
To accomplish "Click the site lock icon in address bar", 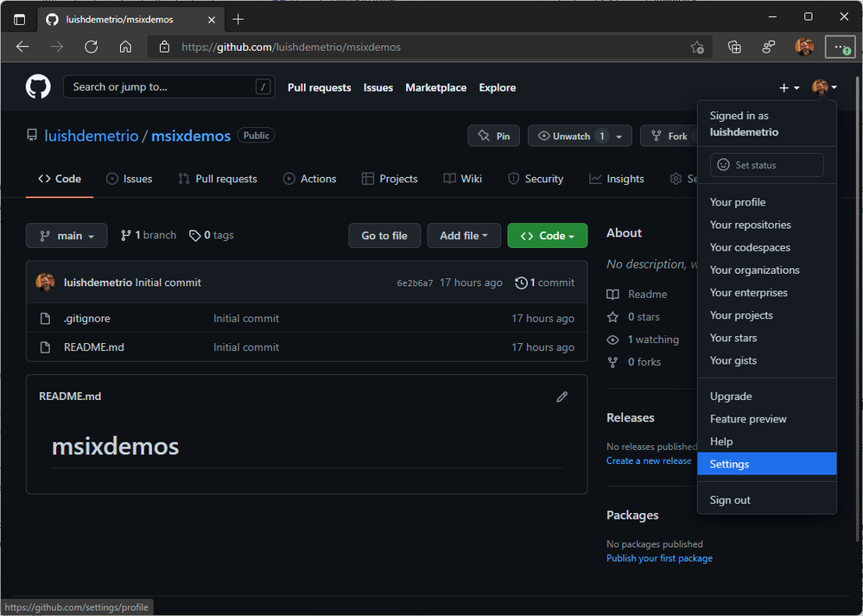I will coord(164,47).
